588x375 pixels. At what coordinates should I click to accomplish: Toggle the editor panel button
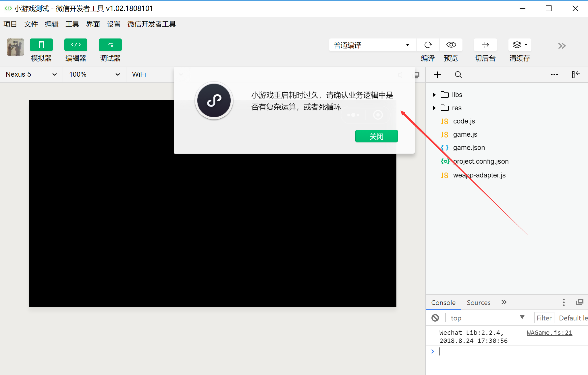coord(76,45)
